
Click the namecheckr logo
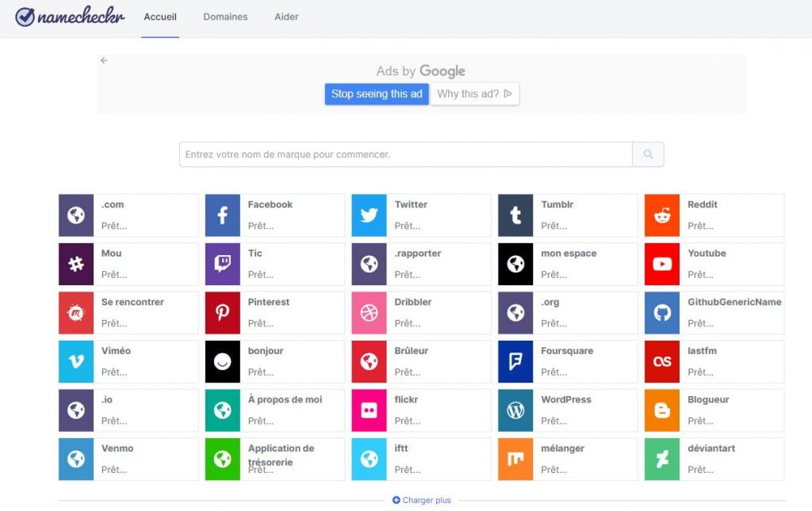tap(70, 17)
